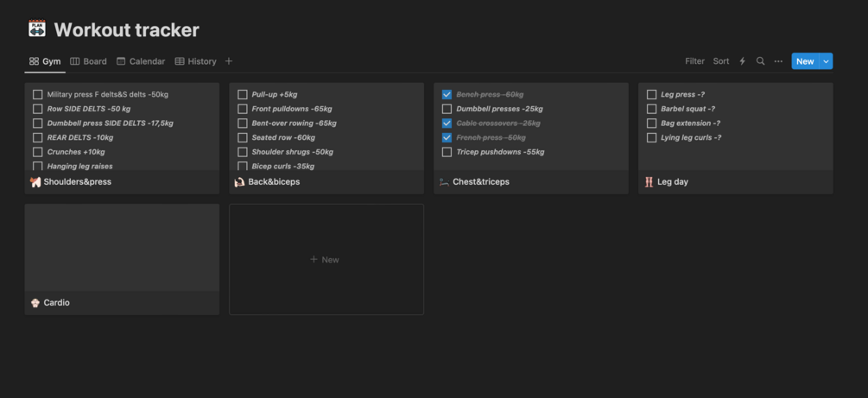Check Shoulder shrugs -50kg box
Viewport: 868px width, 398px height.
tap(243, 152)
